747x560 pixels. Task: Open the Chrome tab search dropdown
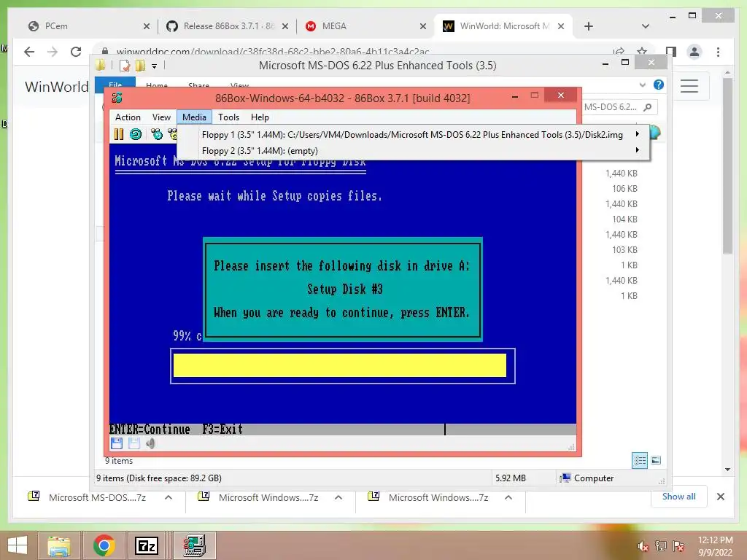point(646,26)
